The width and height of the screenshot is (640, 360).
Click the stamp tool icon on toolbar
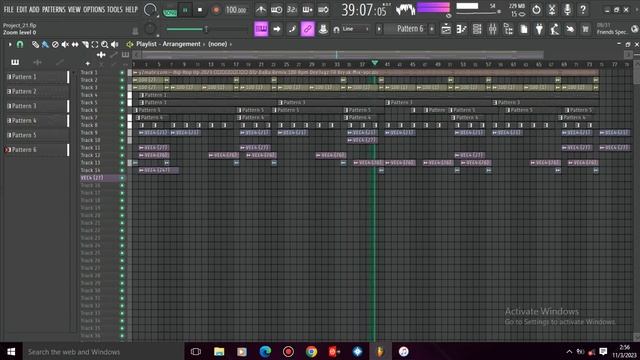[x=323, y=29]
